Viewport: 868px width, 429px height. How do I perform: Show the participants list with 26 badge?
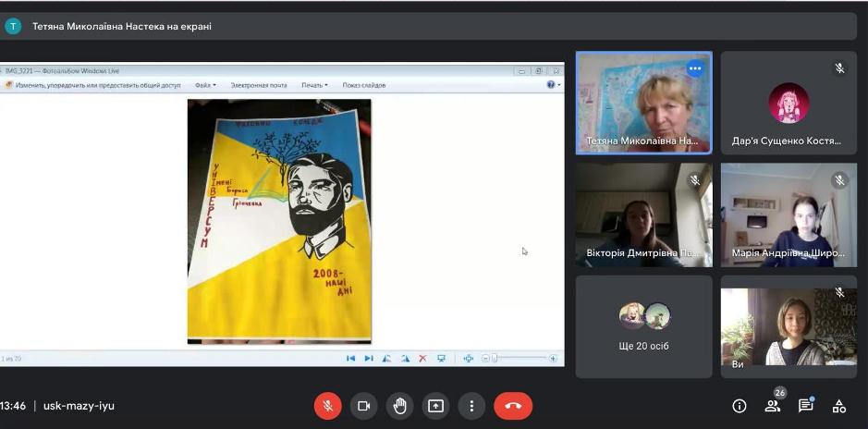pos(772,406)
